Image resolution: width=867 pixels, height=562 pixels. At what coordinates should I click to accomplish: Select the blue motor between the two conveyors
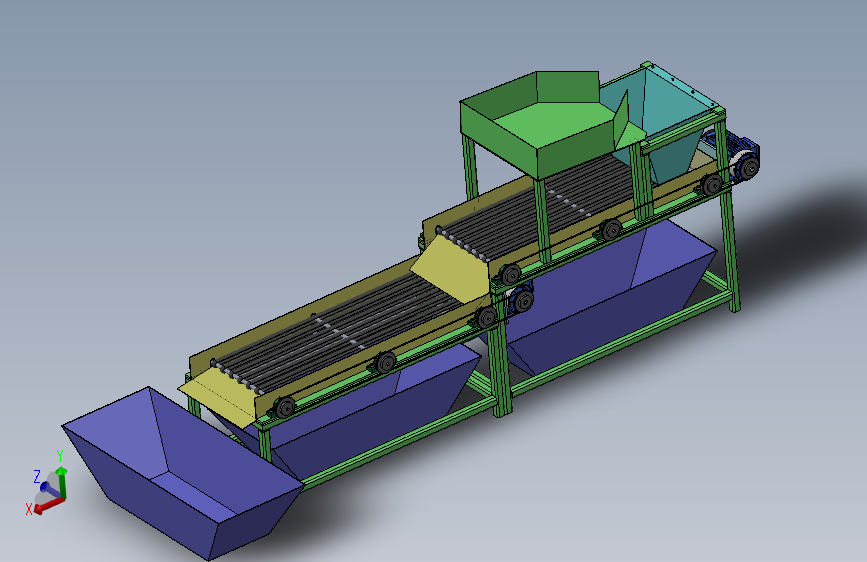tap(520, 297)
